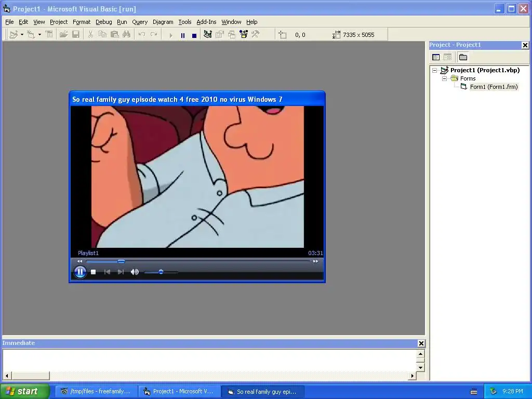The height and width of the screenshot is (399, 532).
Task: Switch to So real family guy taskbar item
Action: (263, 392)
